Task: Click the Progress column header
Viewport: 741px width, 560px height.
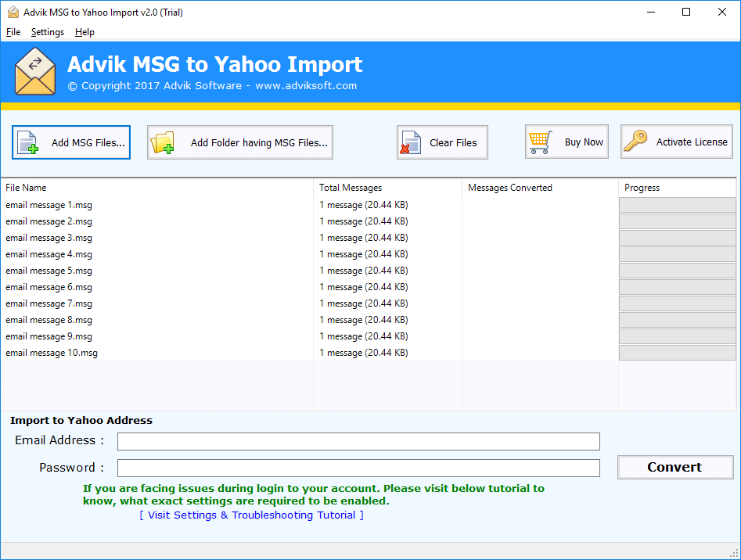Action: coord(677,188)
